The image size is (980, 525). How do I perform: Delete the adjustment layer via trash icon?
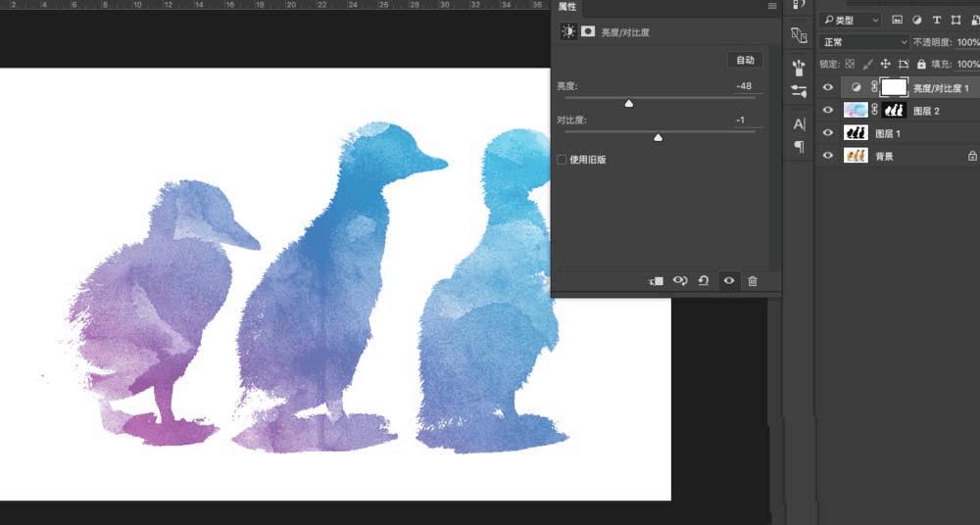[x=753, y=281]
